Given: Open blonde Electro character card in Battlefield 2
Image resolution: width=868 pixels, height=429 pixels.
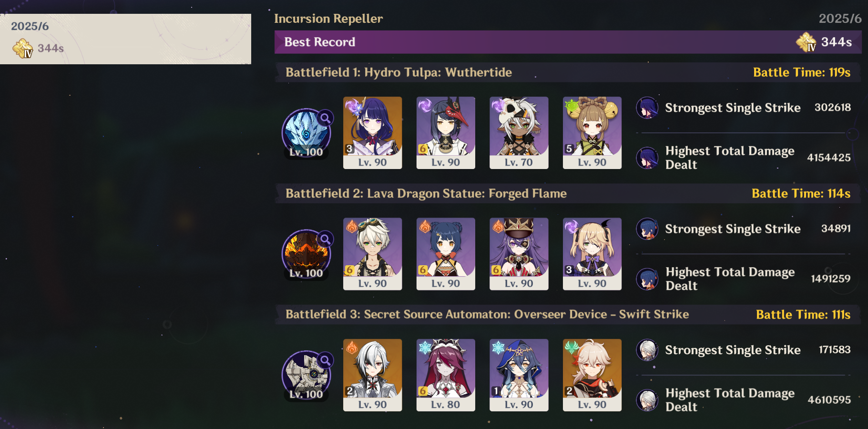Looking at the screenshot, I should (x=592, y=254).
